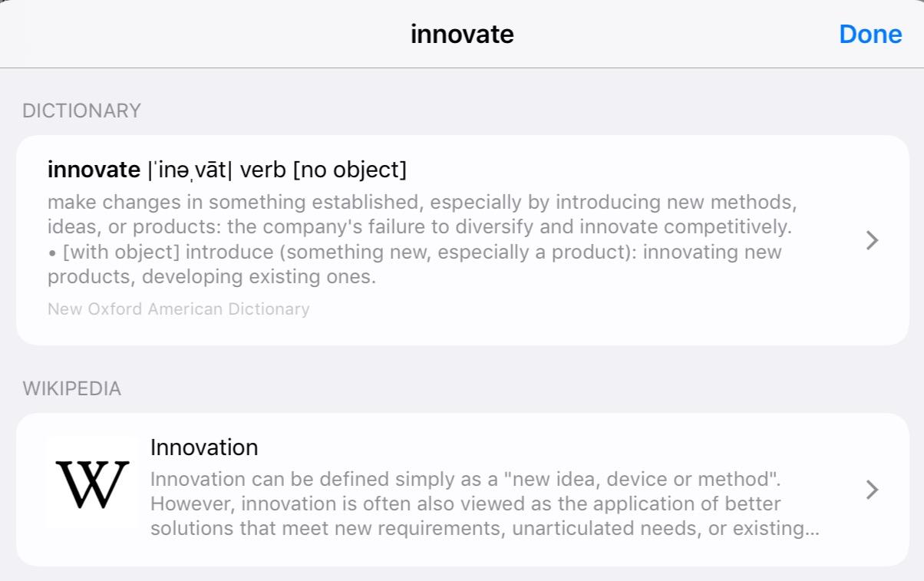Click the DICTIONARY section header
Viewport: 924px width, 581px height.
(82, 111)
